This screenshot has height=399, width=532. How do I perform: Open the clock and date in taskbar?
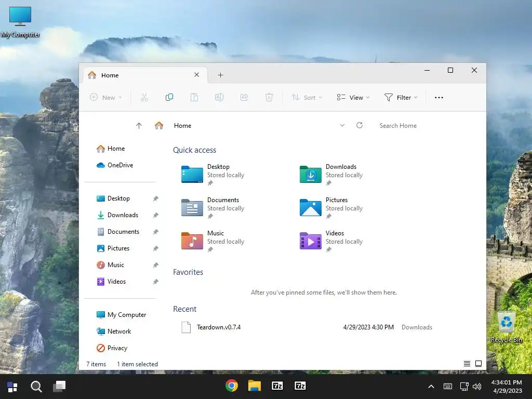pos(507,387)
